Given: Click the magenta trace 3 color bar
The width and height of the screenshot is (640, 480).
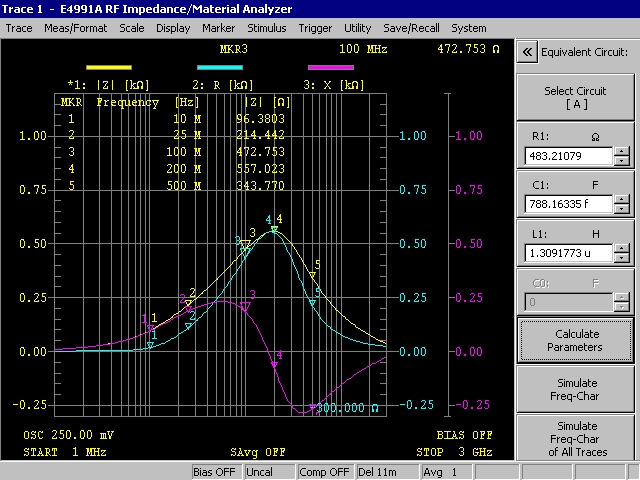Looking at the screenshot, I should (x=331, y=67).
